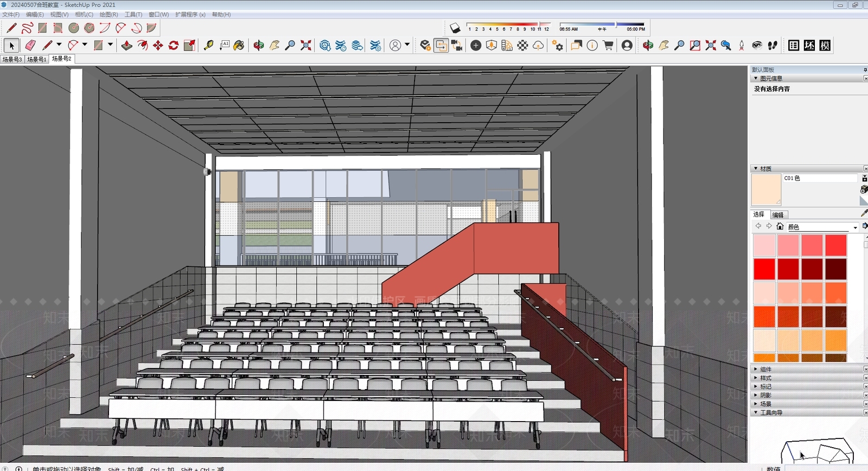The image size is (868, 471).
Task: Expand the 场景 panel
Action: [756, 404]
